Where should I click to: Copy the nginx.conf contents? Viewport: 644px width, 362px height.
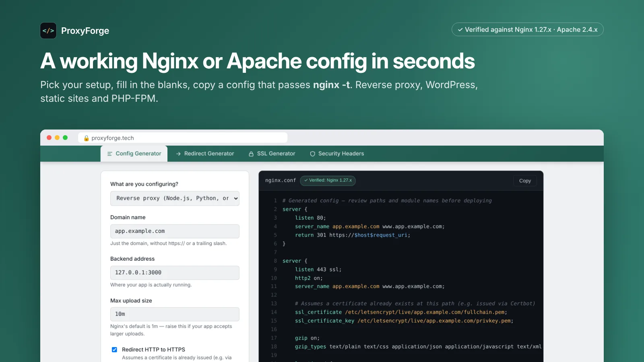525,181
